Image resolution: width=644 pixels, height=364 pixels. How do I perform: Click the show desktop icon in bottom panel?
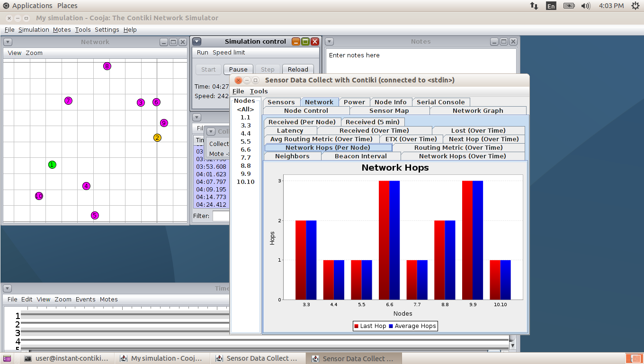click(x=7, y=359)
